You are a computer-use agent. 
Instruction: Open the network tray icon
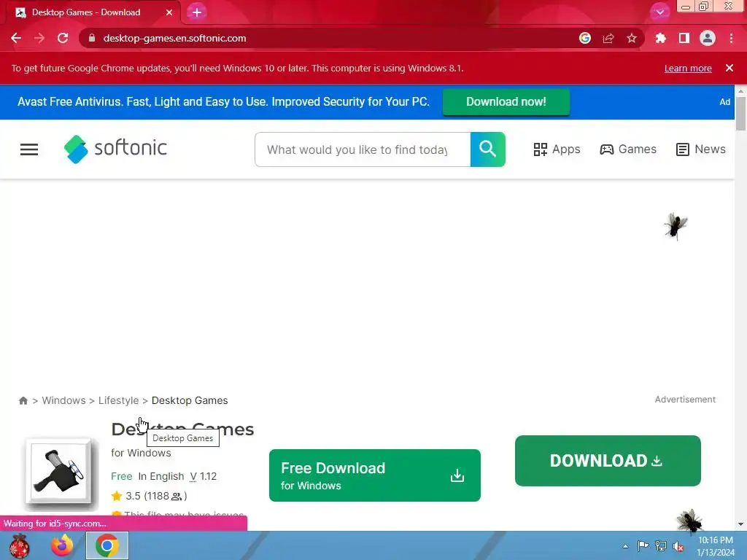[x=661, y=545]
